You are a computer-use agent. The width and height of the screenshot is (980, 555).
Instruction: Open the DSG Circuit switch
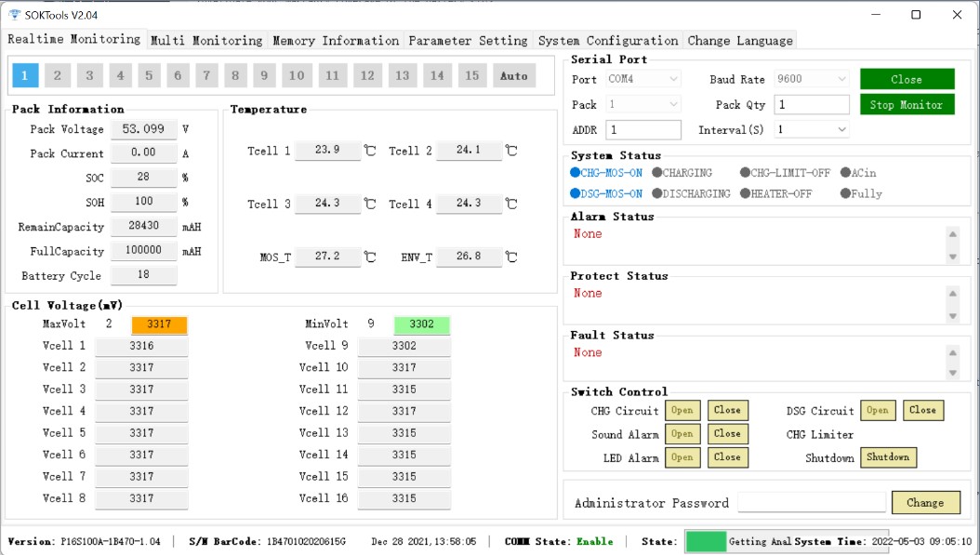(878, 411)
